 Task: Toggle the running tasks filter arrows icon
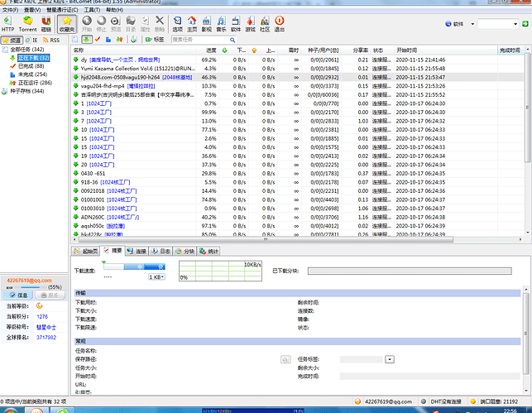pos(119,40)
